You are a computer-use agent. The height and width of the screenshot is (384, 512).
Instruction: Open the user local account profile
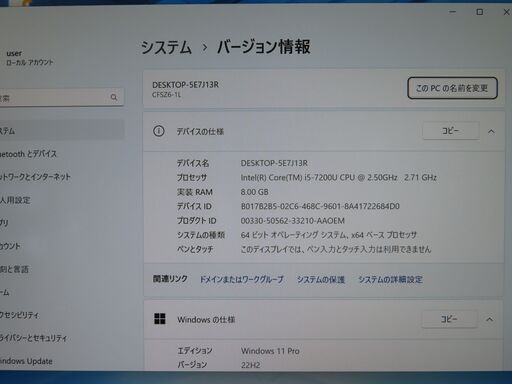pos(29,58)
